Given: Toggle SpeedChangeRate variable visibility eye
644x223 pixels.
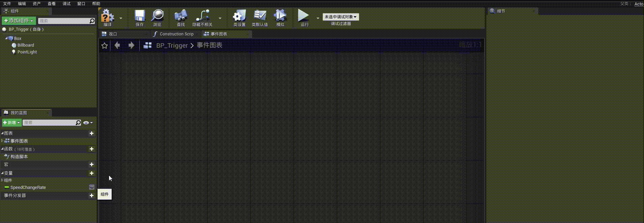Looking at the screenshot, I should pos(91,187).
